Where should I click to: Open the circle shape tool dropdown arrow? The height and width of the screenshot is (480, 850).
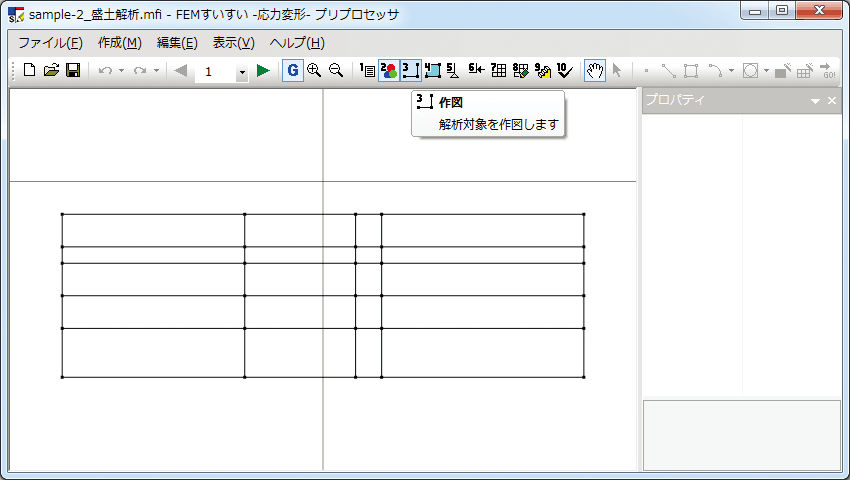(x=766, y=71)
